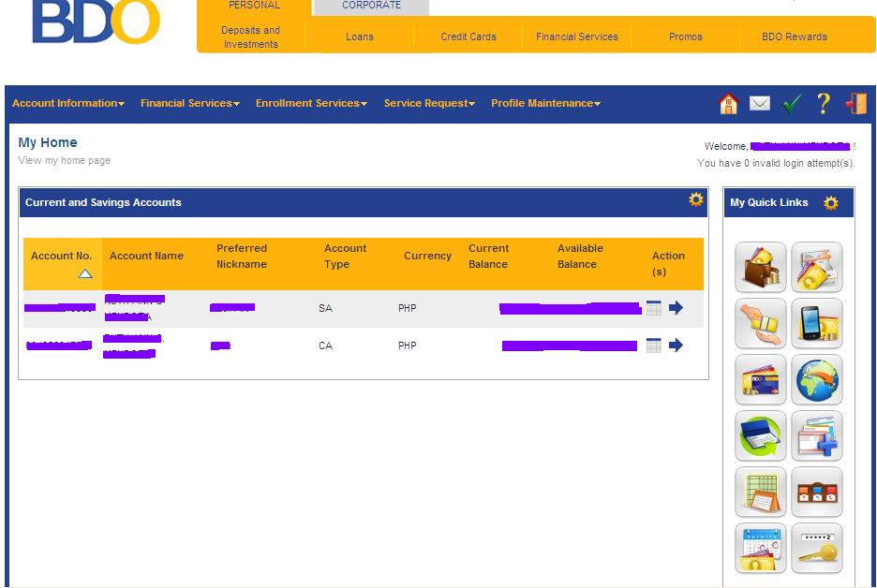Click the green calendar grid quick link
Screen dimensions: 877x588
[x=761, y=492]
